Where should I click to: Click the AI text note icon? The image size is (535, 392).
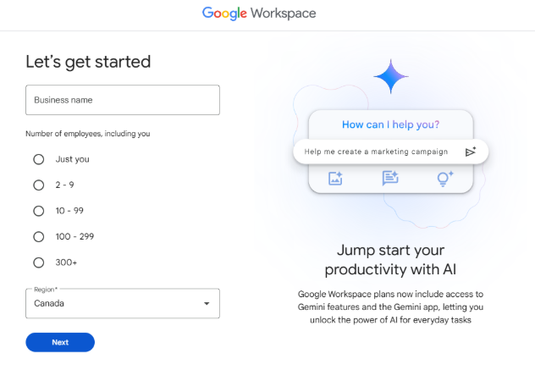[x=390, y=178]
